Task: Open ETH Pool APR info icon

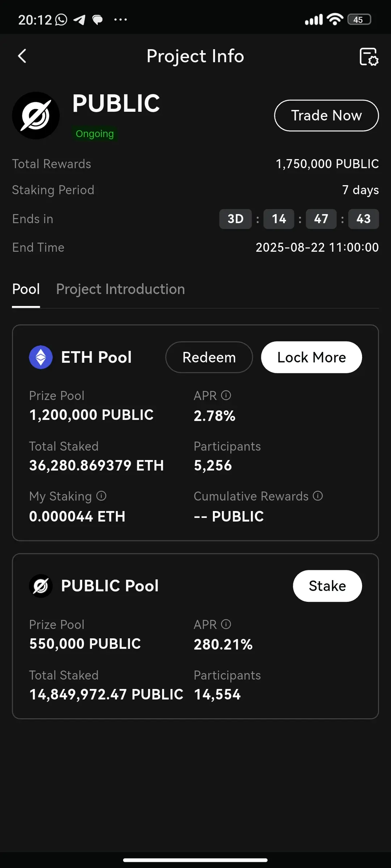Action: pyautogui.click(x=226, y=395)
